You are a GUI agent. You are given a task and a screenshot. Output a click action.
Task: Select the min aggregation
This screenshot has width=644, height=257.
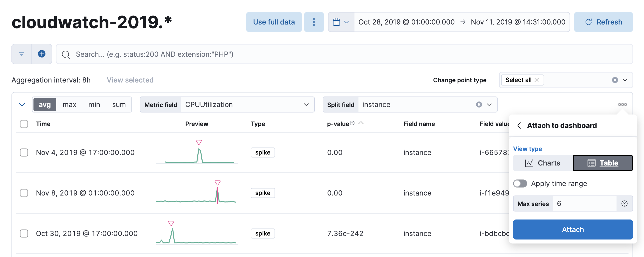(94, 104)
